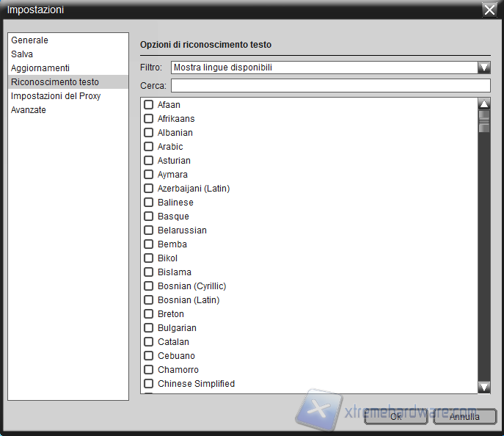The image size is (504, 436).
Task: Tick the Afrikaans checkbox
Action: [148, 119]
